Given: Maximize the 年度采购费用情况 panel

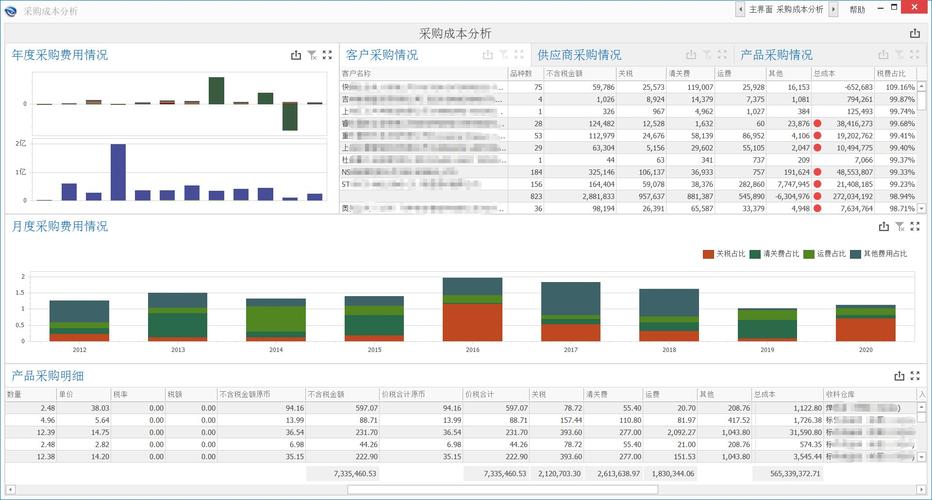Looking at the screenshot, I should click(x=328, y=55).
